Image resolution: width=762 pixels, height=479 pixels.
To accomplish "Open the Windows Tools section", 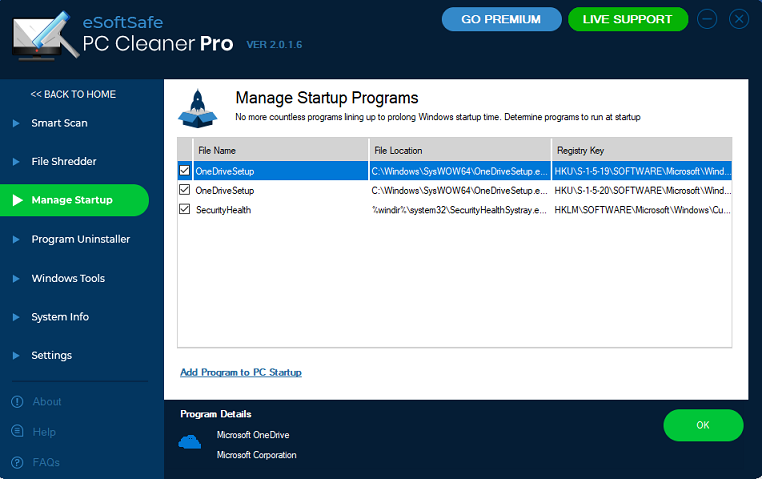I will tap(68, 279).
